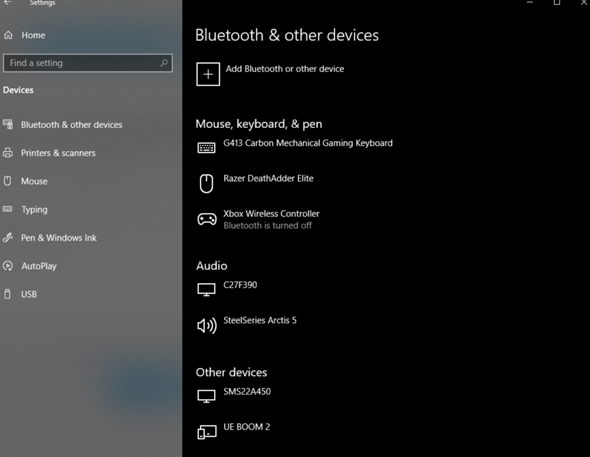The height and width of the screenshot is (457, 590).
Task: Click the search magnifier icon
Action: point(164,63)
